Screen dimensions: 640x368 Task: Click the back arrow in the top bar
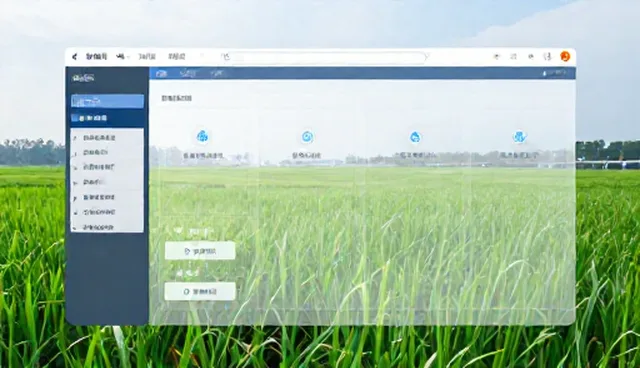[74, 57]
